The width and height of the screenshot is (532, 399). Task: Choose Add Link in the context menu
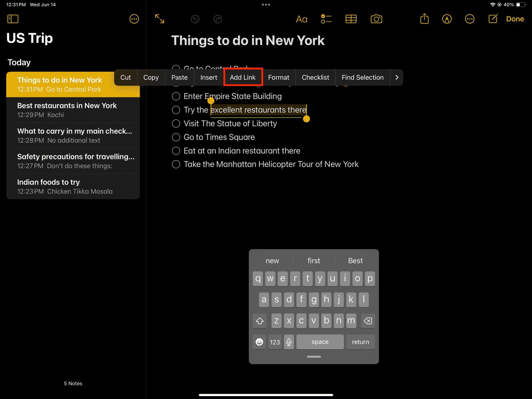coord(243,77)
